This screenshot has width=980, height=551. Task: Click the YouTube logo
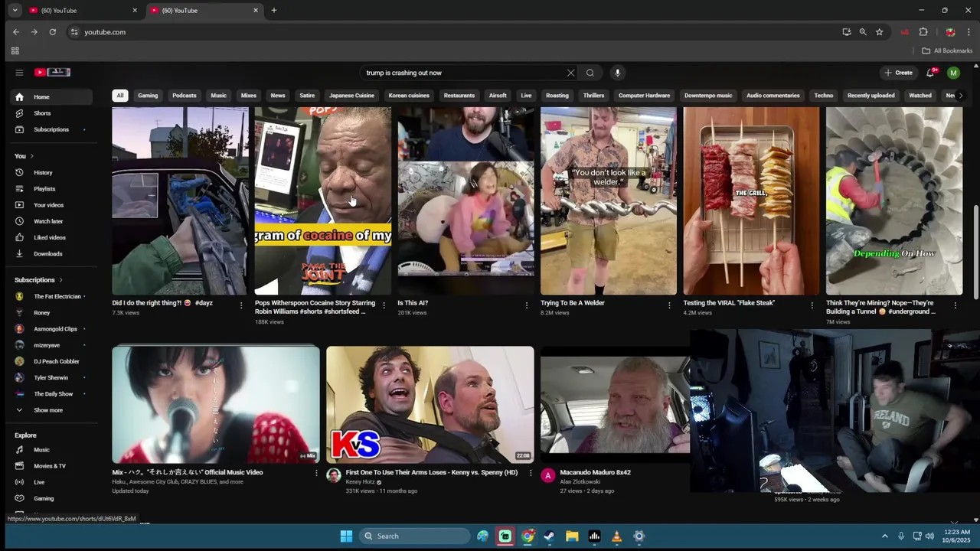52,72
